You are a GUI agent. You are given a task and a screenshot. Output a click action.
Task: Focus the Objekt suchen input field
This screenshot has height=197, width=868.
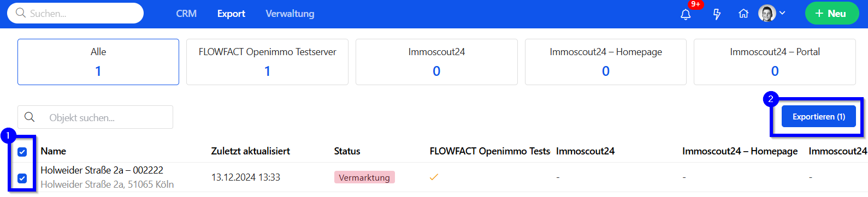95,117
